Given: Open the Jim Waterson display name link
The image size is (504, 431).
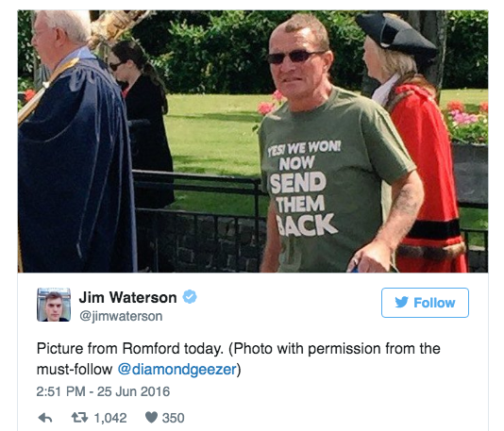Looking at the screenshot, I should coord(128,297).
